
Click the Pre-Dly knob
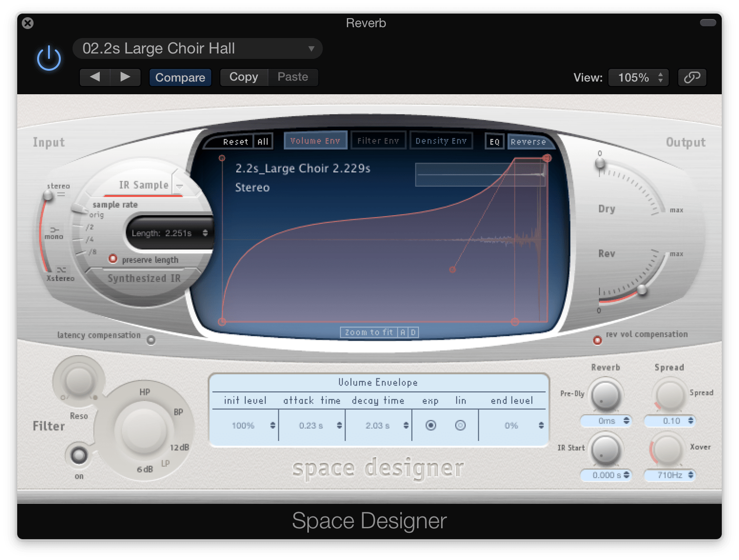(605, 396)
